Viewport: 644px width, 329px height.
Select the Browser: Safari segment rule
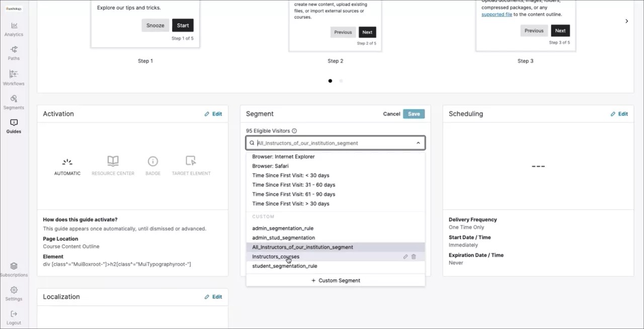coord(271,166)
